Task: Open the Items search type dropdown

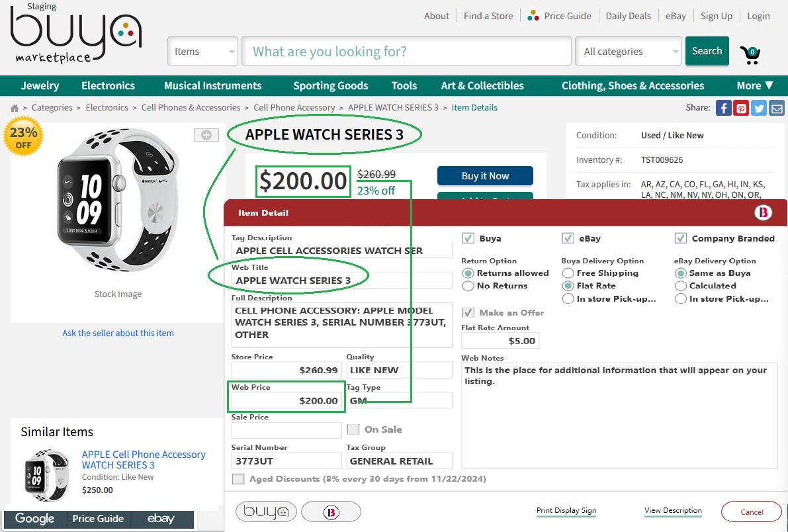Action: (202, 52)
